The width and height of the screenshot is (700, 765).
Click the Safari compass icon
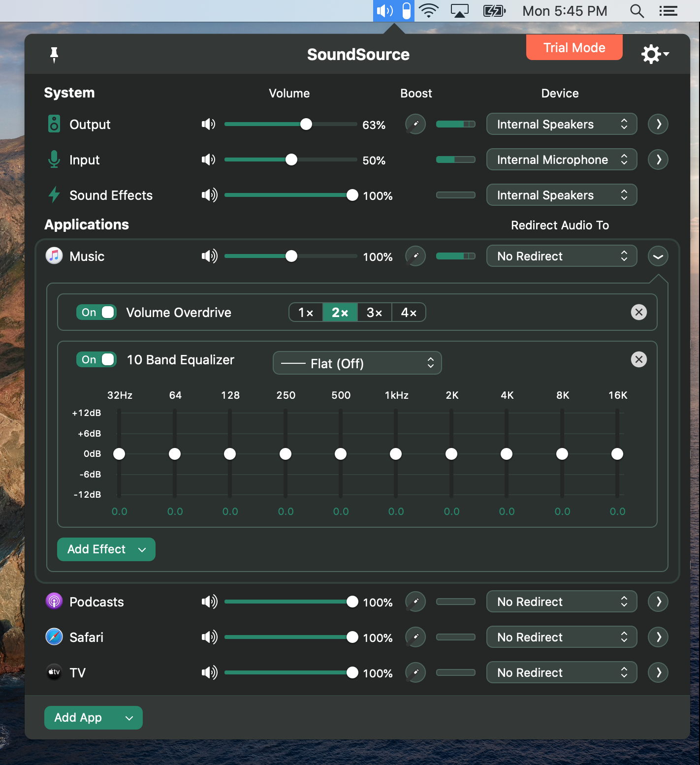54,637
